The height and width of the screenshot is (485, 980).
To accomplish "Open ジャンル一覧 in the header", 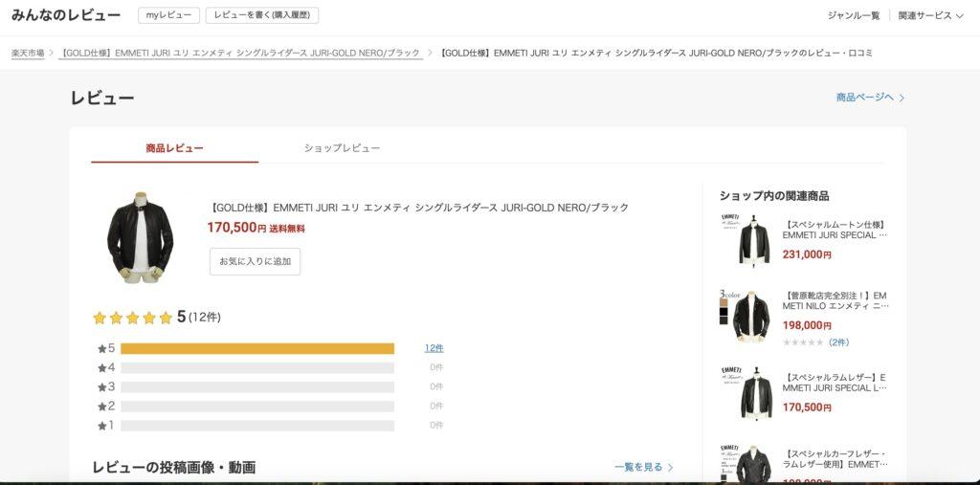I will [x=853, y=15].
